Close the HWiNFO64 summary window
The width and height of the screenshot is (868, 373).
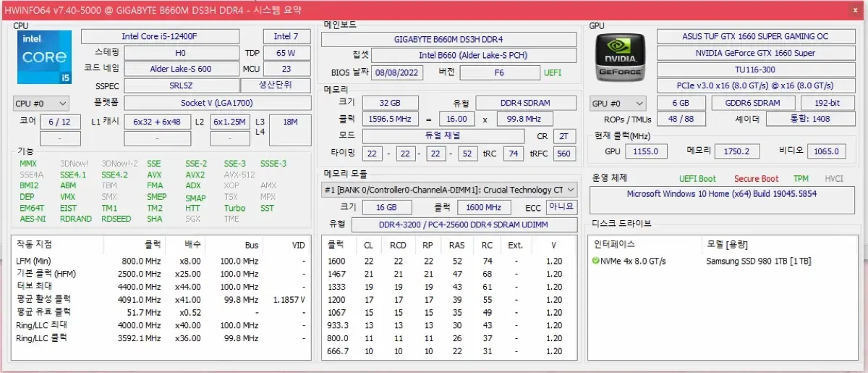click(856, 10)
